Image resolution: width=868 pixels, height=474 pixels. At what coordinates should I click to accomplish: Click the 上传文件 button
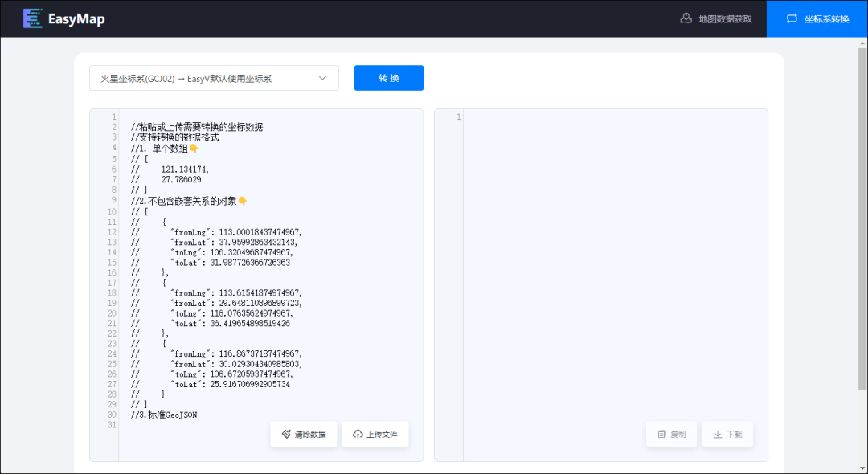point(375,434)
